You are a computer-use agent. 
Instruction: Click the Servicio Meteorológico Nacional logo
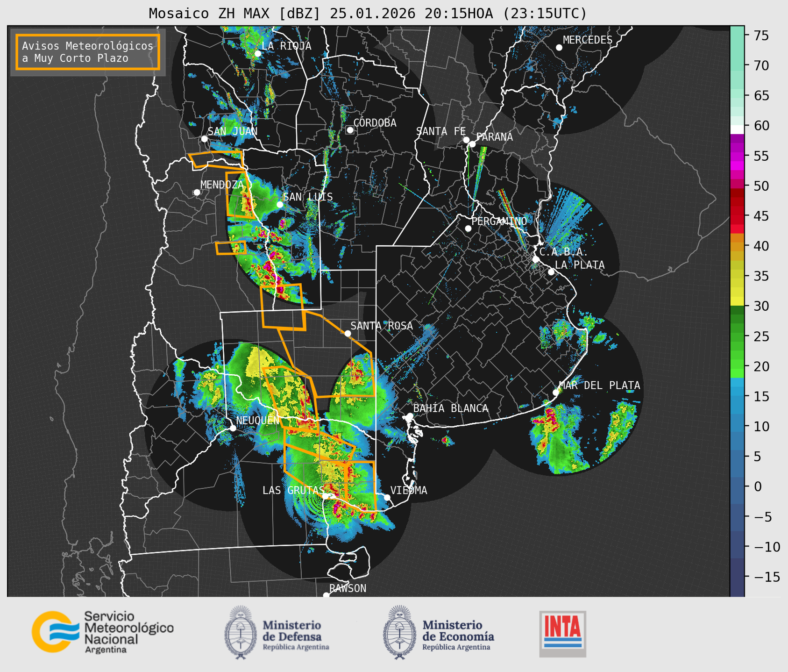[103, 632]
